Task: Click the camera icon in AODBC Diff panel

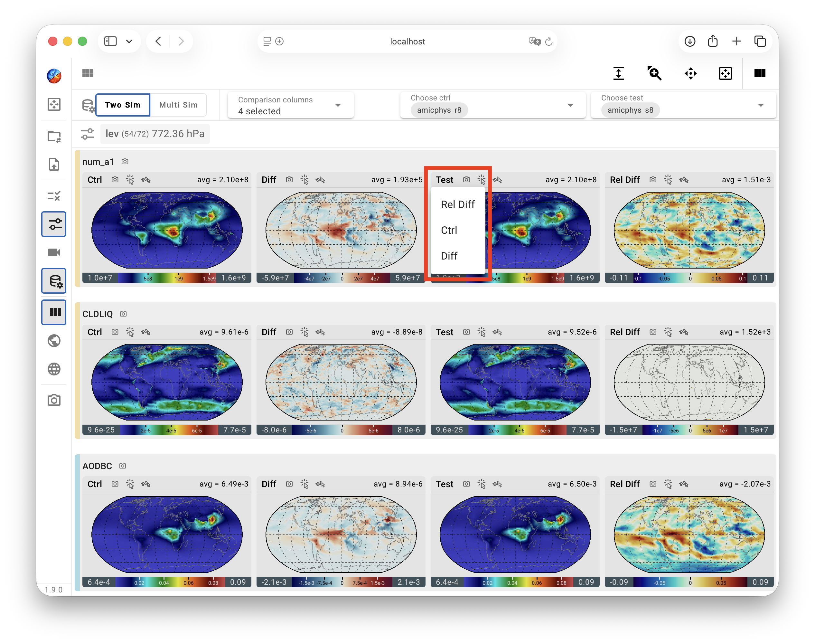Action: click(x=289, y=484)
